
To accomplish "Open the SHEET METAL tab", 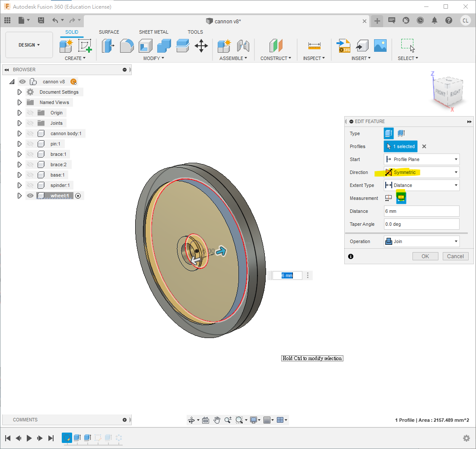I will pyautogui.click(x=153, y=32).
